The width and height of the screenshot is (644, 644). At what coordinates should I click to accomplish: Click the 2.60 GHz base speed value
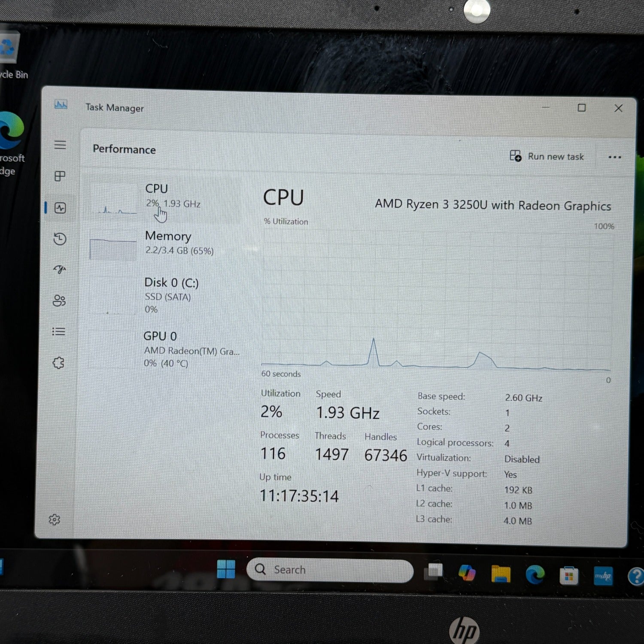click(523, 398)
